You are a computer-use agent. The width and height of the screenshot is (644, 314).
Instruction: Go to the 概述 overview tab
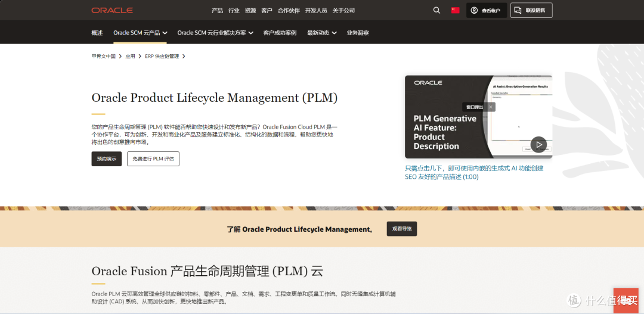click(97, 33)
